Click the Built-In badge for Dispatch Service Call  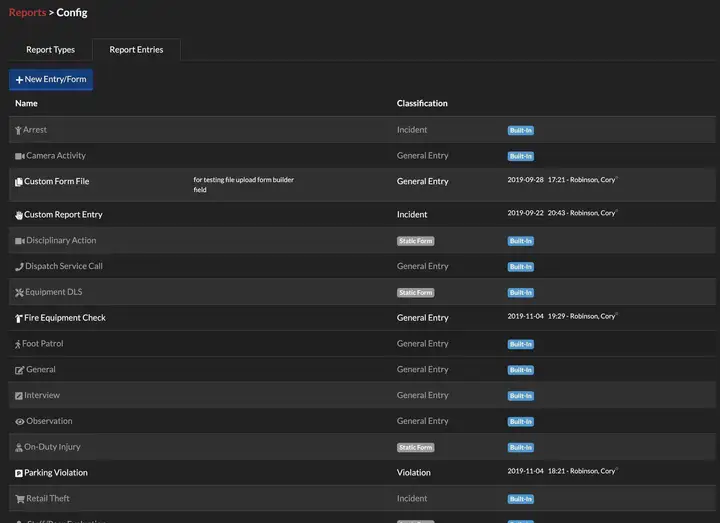click(521, 267)
